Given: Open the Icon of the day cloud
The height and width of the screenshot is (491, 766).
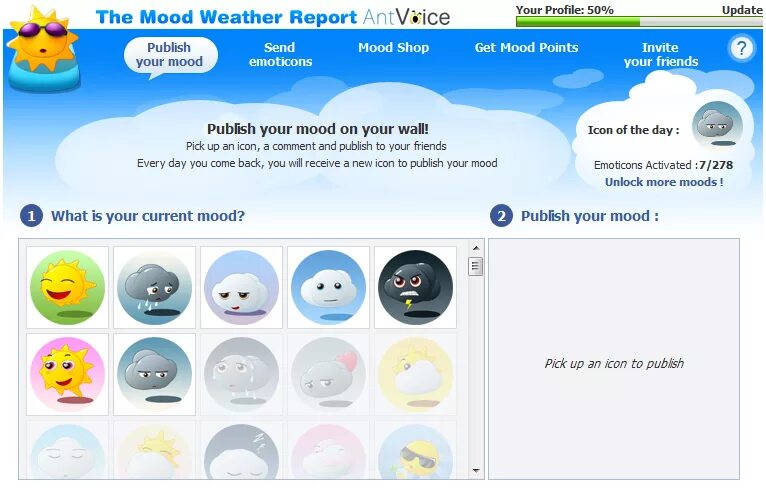Looking at the screenshot, I should tap(717, 126).
